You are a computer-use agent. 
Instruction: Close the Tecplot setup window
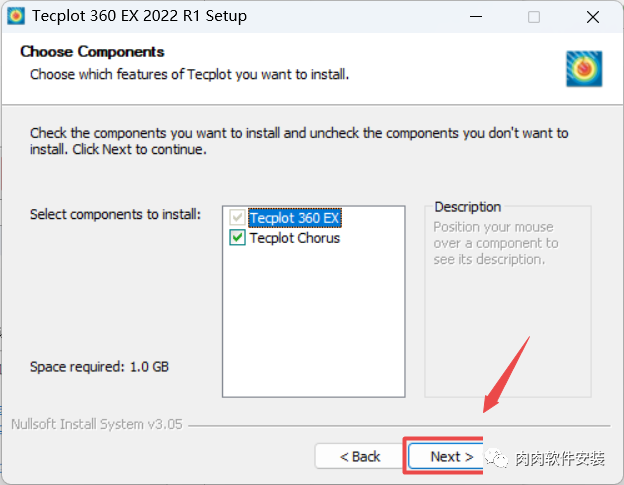pyautogui.click(x=593, y=17)
